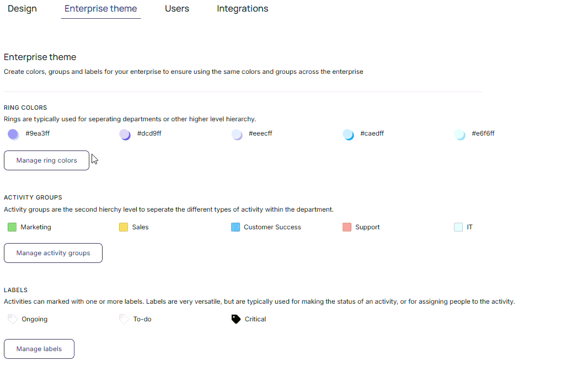Click the Customer Success group name
588x366 pixels.
click(x=272, y=227)
